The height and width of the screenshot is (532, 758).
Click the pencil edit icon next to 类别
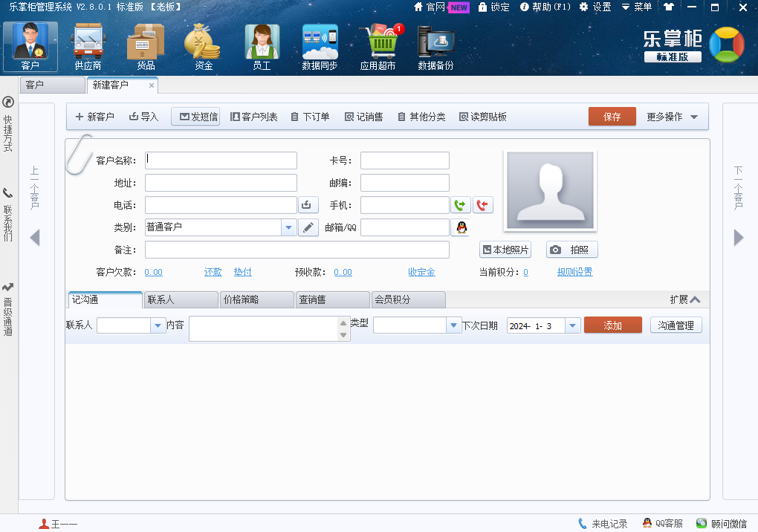click(x=308, y=228)
